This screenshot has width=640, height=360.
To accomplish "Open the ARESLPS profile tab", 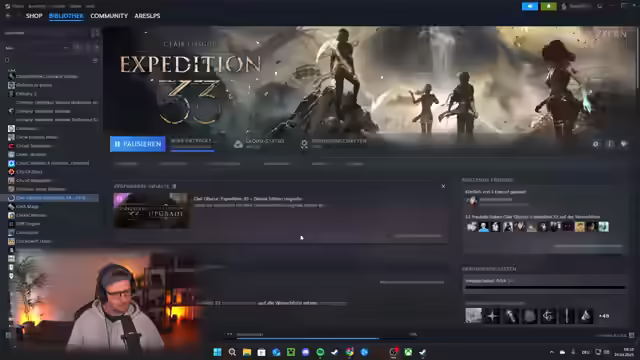I will click(x=147, y=16).
